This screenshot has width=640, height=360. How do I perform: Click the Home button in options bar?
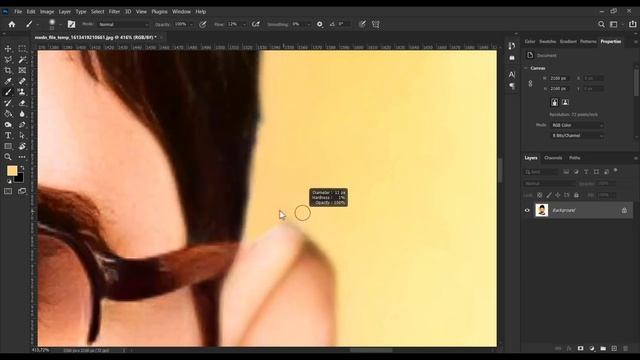12,24
